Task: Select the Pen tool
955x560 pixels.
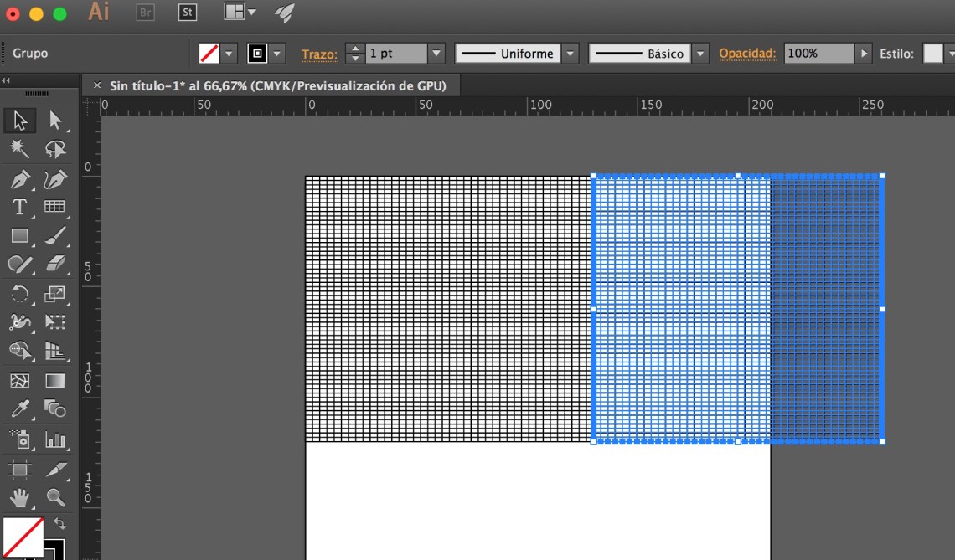Action: point(20,178)
